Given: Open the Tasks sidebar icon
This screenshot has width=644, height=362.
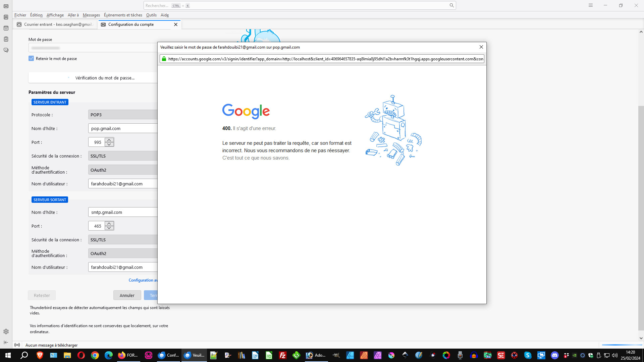Looking at the screenshot, I should pyautogui.click(x=6, y=39).
